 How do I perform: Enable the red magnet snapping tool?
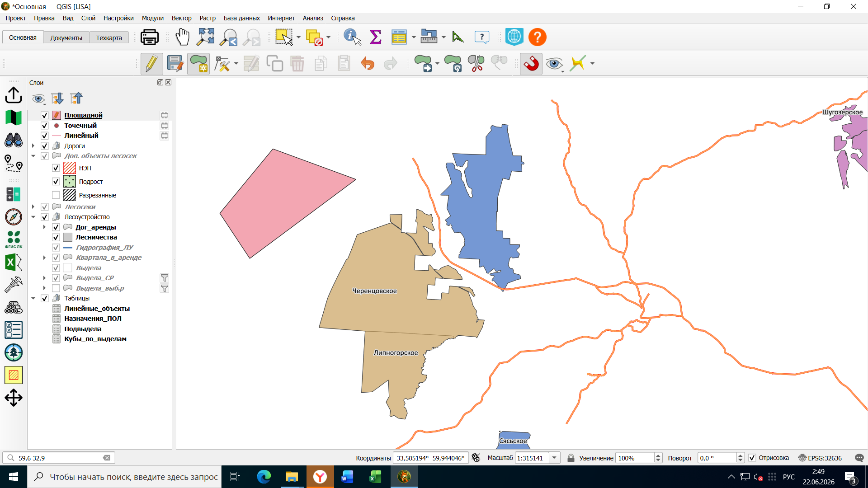(x=531, y=63)
